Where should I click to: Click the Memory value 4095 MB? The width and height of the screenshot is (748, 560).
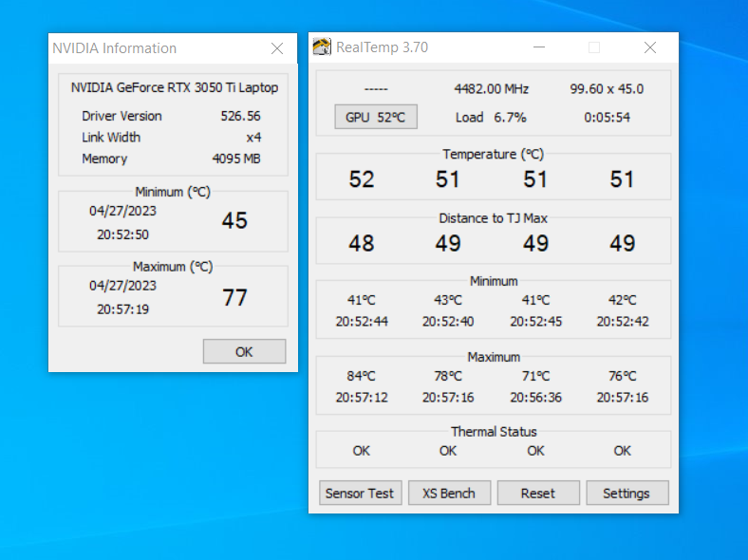(x=236, y=159)
